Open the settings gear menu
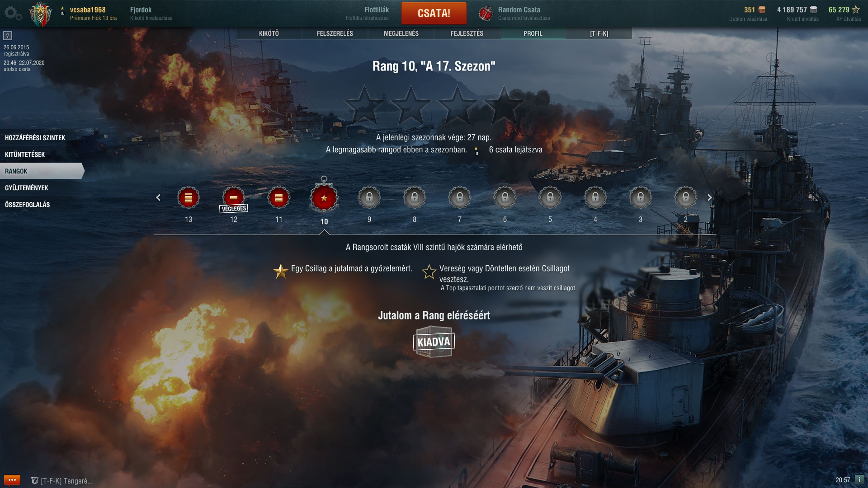868x488 pixels. tap(13, 14)
